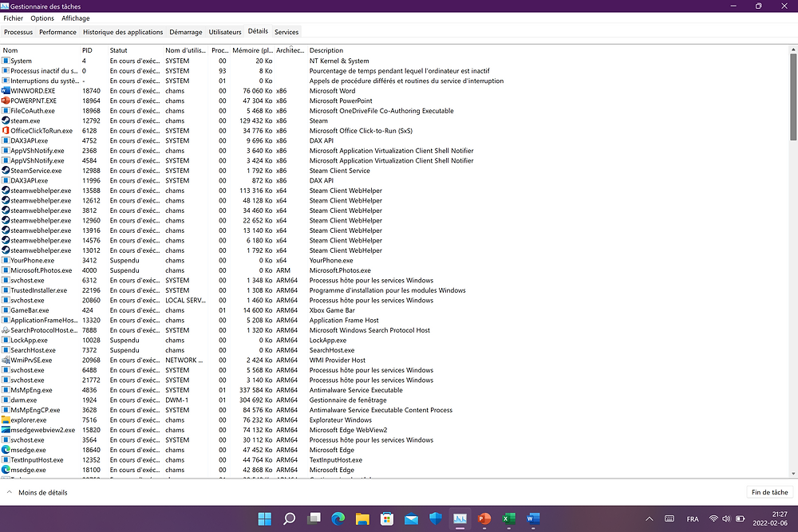Click the Wi-Fi network tray icon
This screenshot has height=532, width=798.
pyautogui.click(x=713, y=518)
